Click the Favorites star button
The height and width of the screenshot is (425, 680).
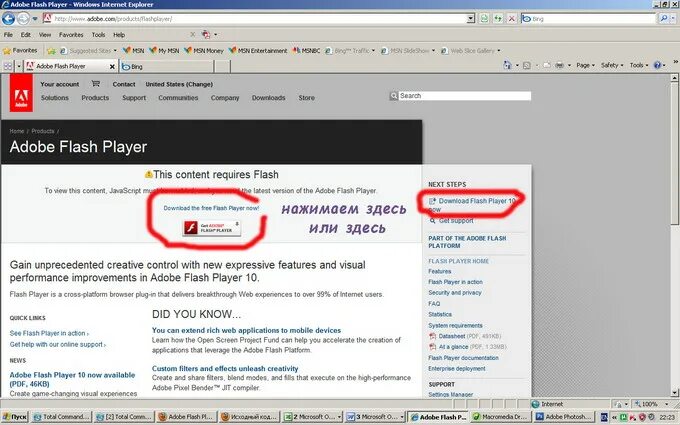[20, 50]
